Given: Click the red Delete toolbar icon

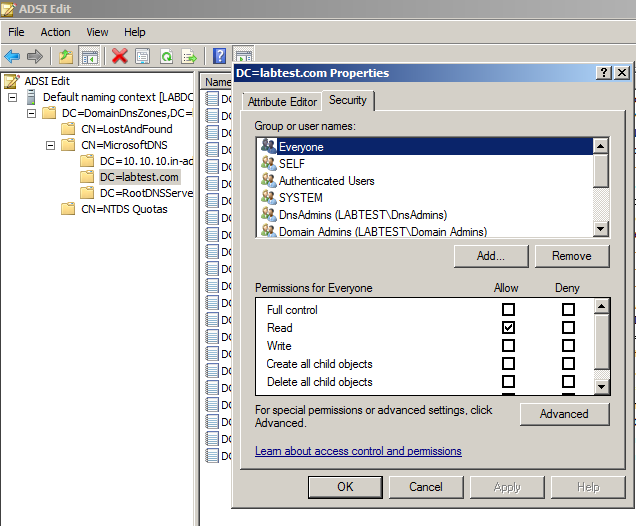Looking at the screenshot, I should coord(120,56).
